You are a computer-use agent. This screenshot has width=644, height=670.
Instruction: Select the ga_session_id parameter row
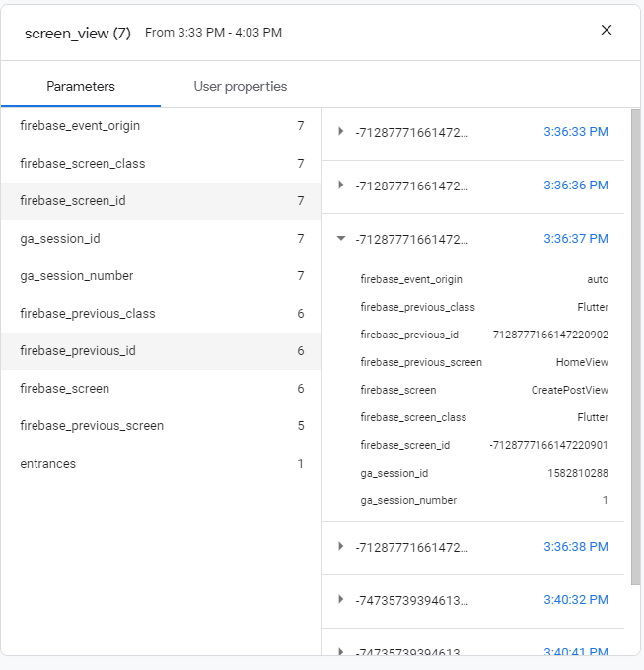click(160, 239)
